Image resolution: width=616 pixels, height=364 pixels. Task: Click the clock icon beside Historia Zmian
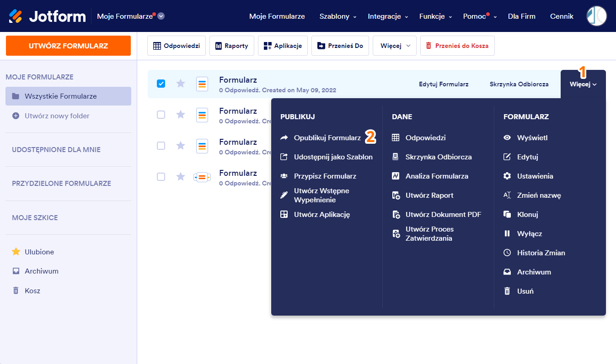(507, 253)
